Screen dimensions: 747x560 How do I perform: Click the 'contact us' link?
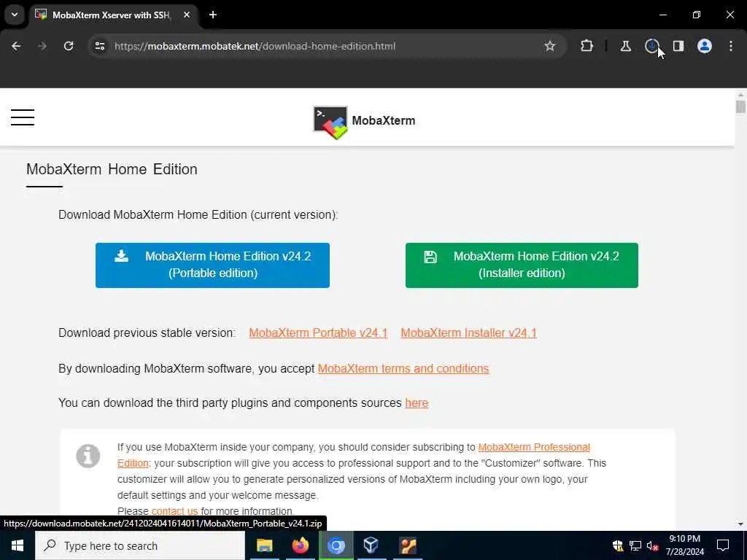pyautogui.click(x=174, y=511)
